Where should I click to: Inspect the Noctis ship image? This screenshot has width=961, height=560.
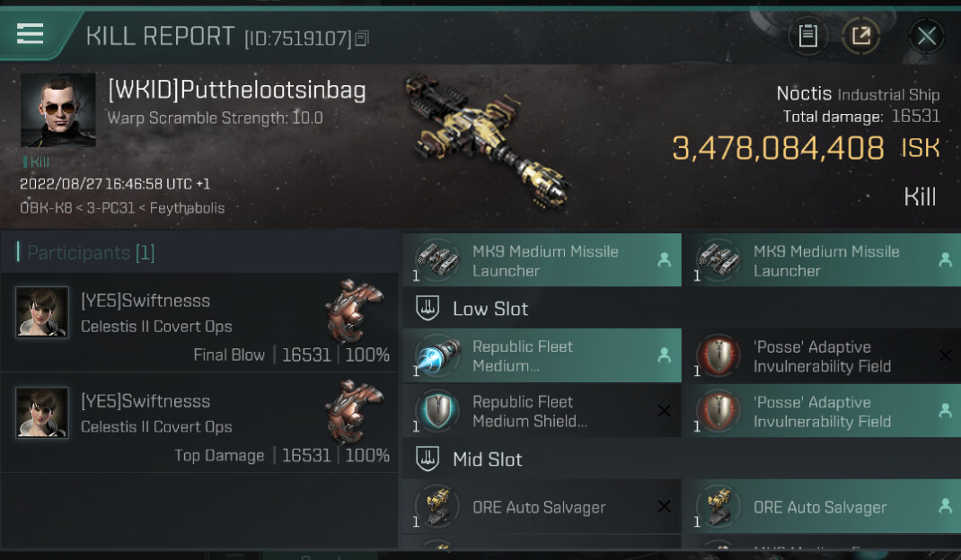(x=489, y=139)
